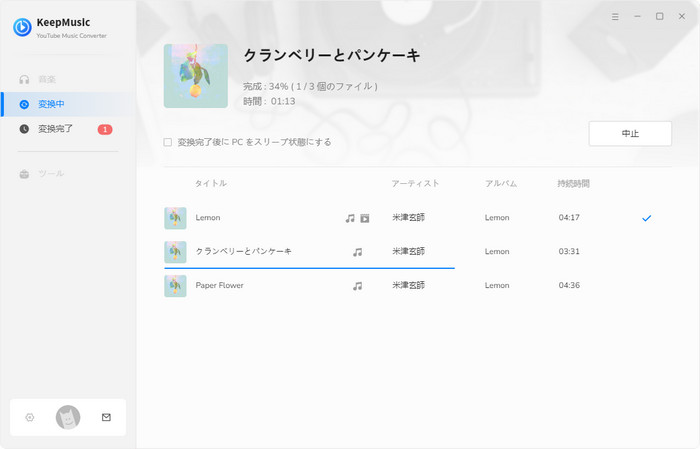
Task: Click duration 04:36
Action: (569, 286)
